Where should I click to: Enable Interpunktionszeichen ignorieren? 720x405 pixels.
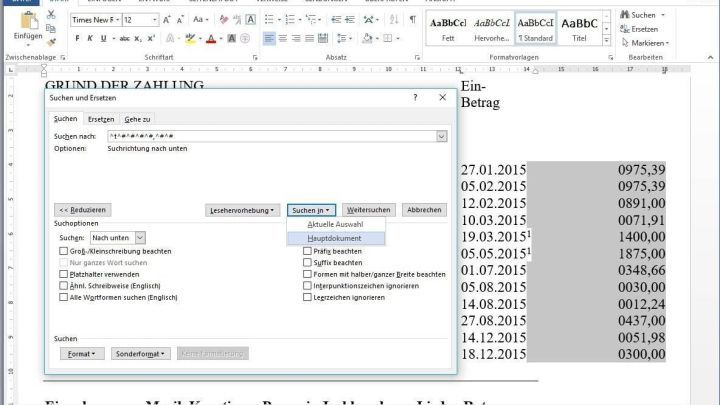pos(307,286)
